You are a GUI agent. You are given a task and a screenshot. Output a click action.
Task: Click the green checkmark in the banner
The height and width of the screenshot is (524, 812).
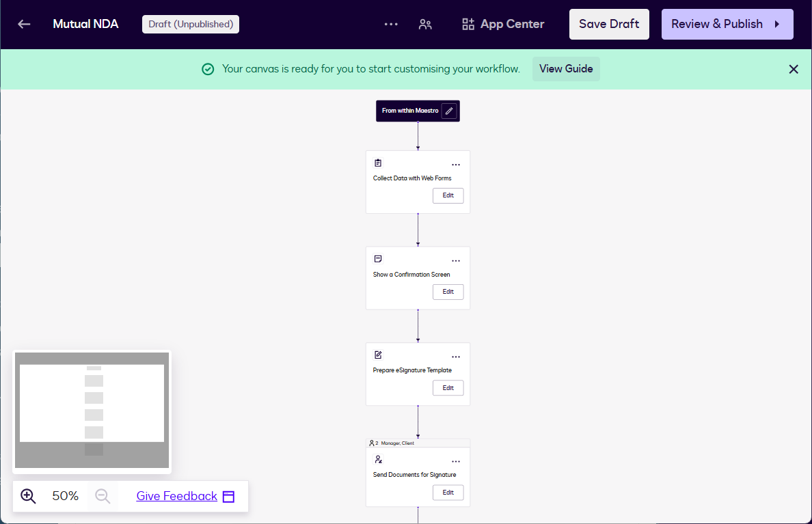click(208, 69)
